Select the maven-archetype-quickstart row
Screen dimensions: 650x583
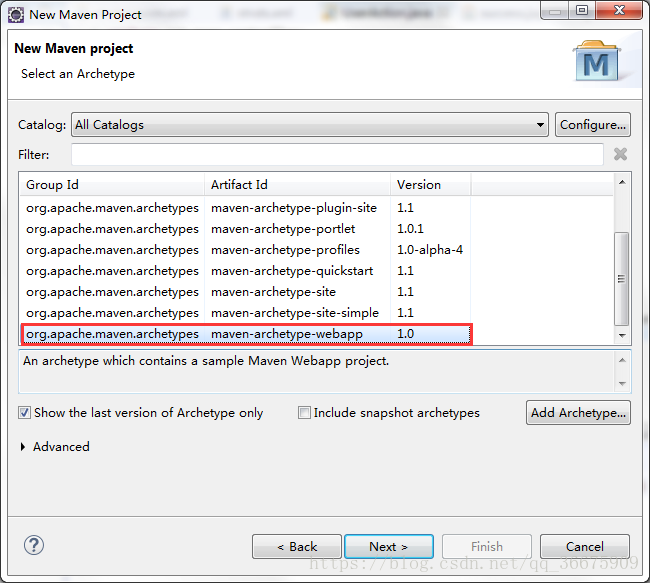pyautogui.click(x=246, y=271)
